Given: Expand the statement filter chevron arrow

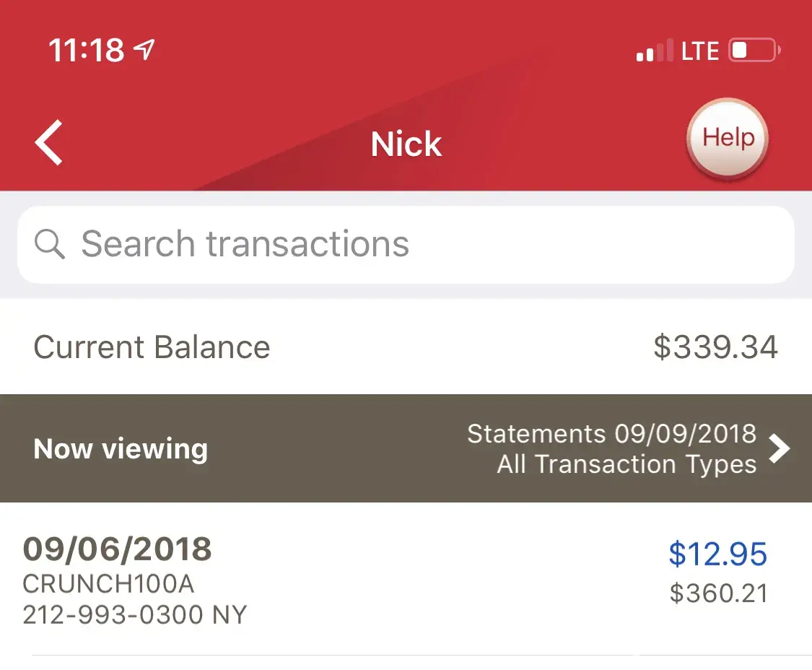Looking at the screenshot, I should [780, 448].
